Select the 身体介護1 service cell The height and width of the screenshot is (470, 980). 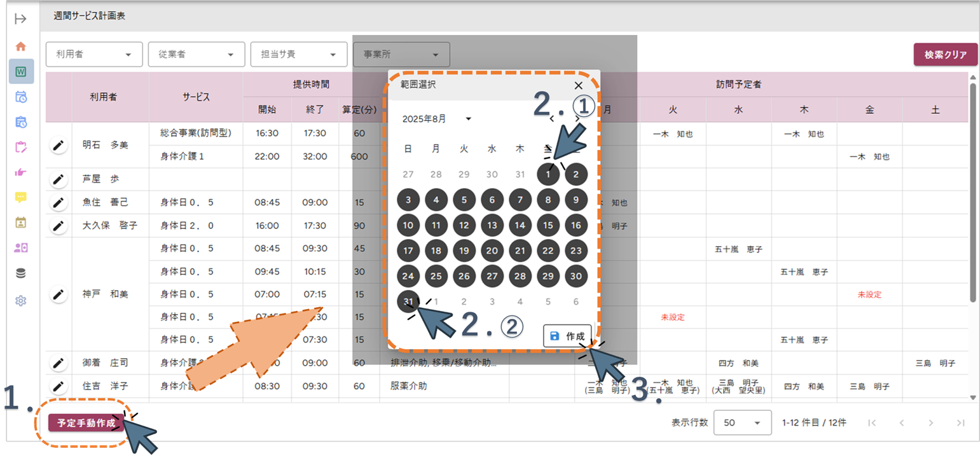(196, 156)
